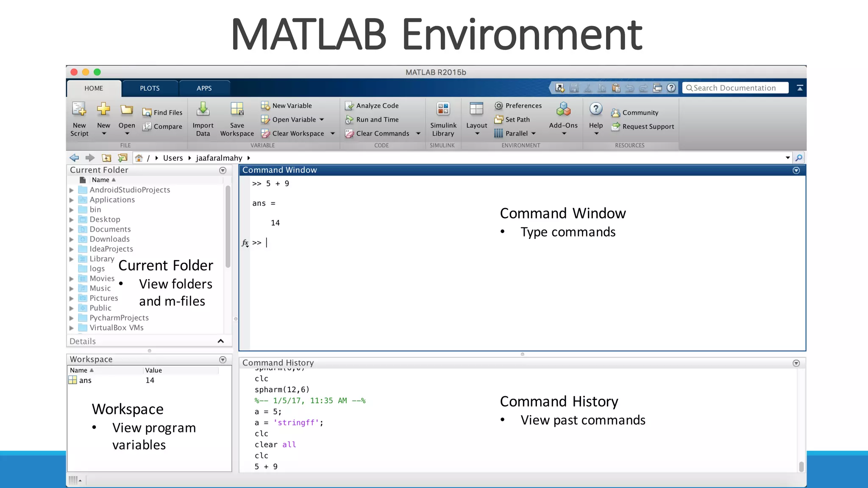Open the Clear Commands dropdown arrow
868x488 pixels.
point(418,133)
